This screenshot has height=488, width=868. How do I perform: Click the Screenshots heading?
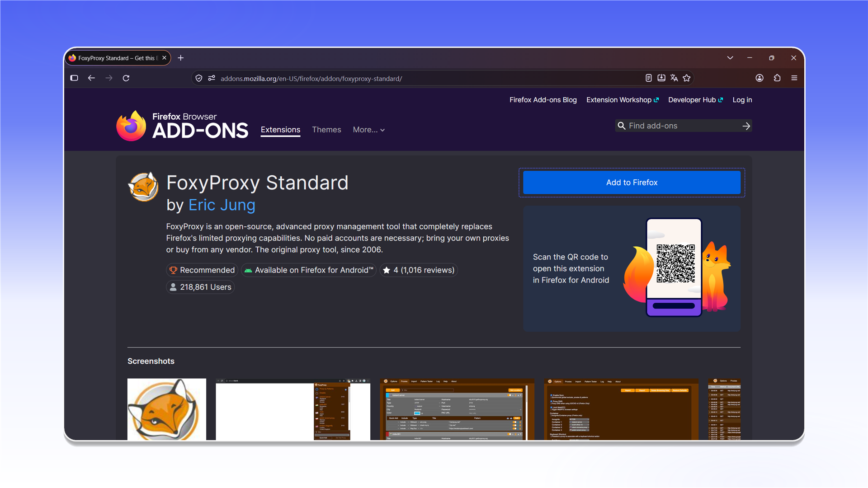(151, 361)
